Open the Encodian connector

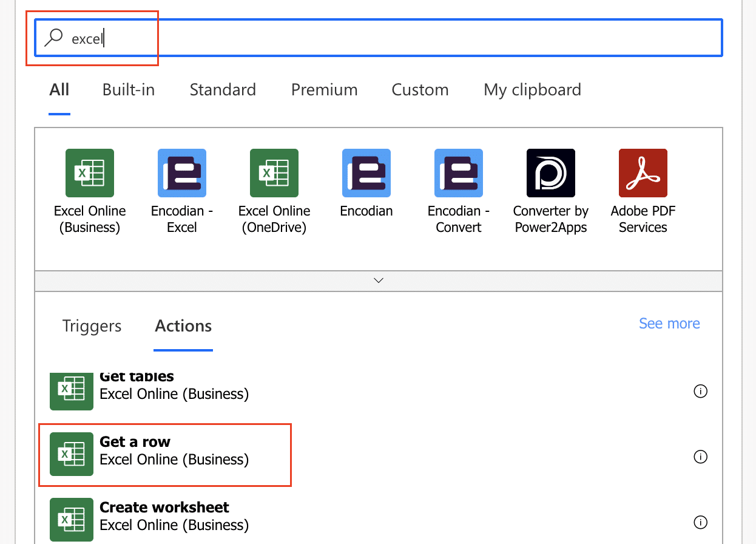(366, 173)
